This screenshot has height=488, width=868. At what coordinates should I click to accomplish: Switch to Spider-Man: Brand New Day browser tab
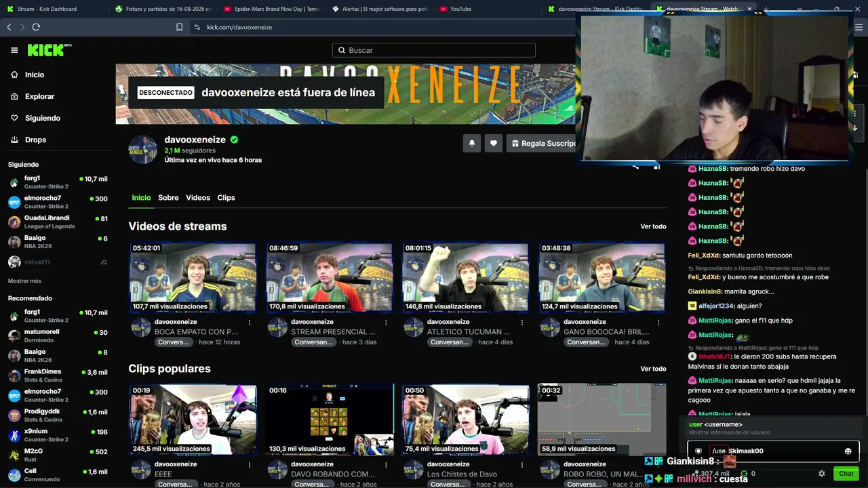271,9
